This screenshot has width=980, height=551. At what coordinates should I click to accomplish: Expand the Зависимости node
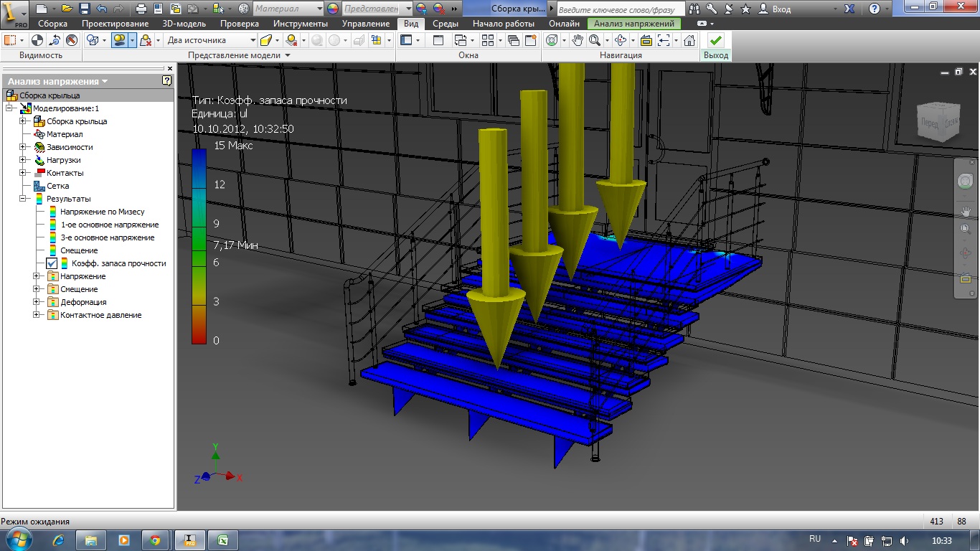click(24, 147)
